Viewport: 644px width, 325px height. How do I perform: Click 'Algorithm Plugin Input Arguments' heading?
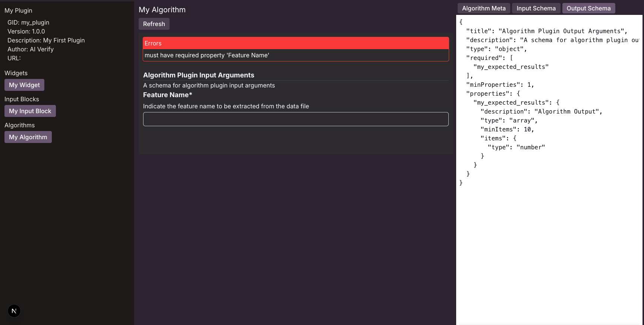(x=199, y=75)
